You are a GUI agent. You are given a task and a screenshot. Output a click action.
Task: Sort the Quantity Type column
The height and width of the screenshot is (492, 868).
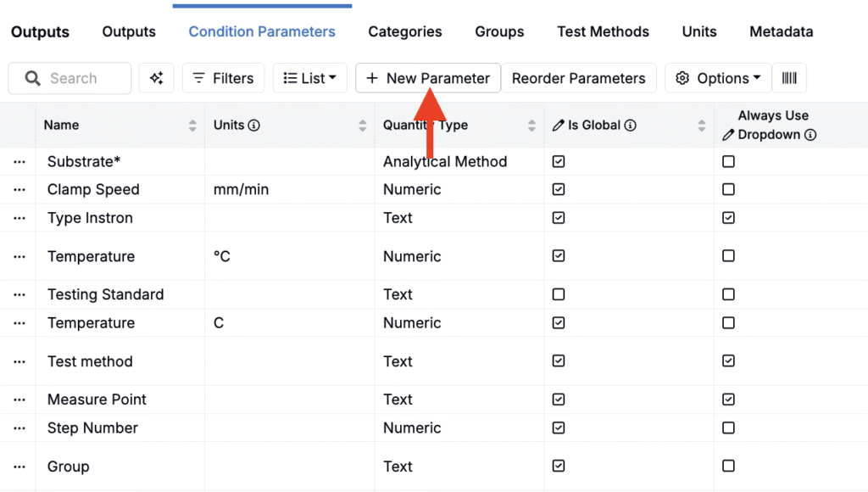[x=531, y=126]
